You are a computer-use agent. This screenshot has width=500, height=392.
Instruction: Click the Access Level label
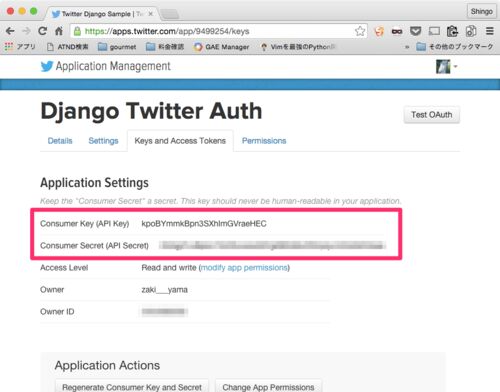pyautogui.click(x=64, y=268)
